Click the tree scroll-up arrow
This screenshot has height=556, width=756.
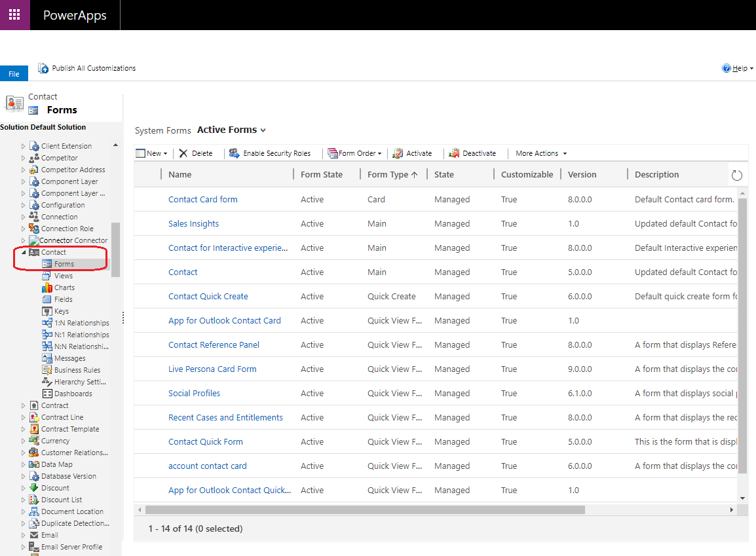(x=116, y=145)
